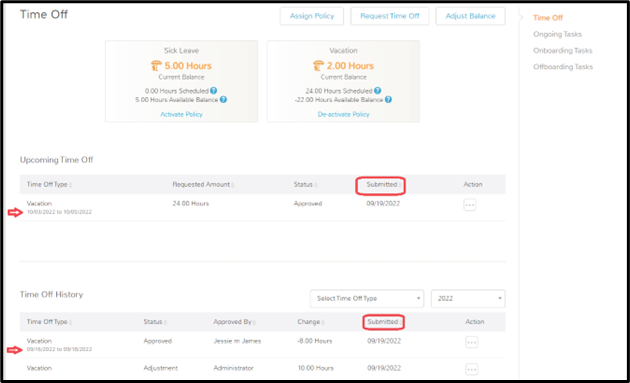Click the Activate Policy link under Sick Leave
This screenshot has width=630, height=383.
[x=181, y=114]
